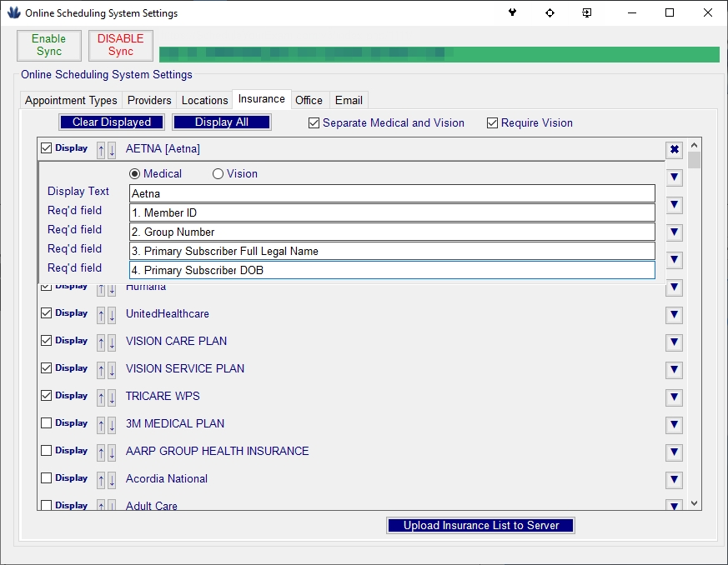The width and height of the screenshot is (728, 565).
Task: Switch to the Appointment Types tab
Action: pos(71,100)
